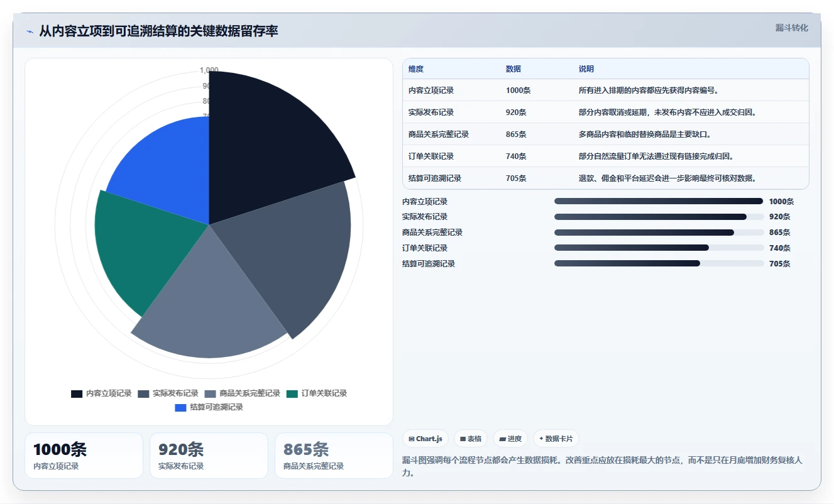Toggle 内容立项记录 legend swatch

pyautogui.click(x=77, y=394)
